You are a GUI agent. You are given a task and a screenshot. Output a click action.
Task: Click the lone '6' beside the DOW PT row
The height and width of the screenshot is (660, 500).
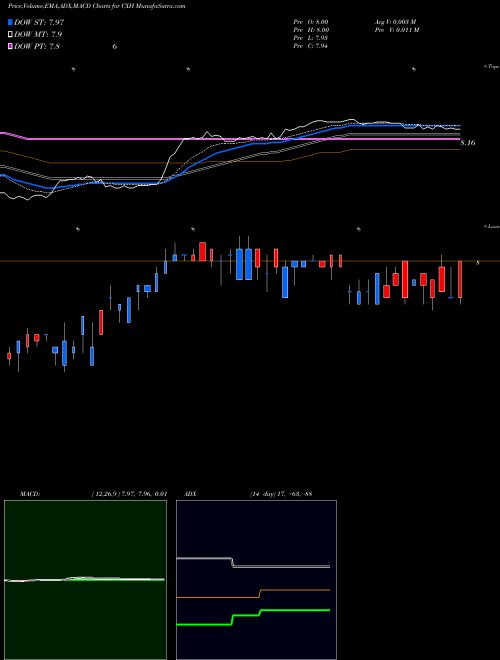tap(114, 46)
